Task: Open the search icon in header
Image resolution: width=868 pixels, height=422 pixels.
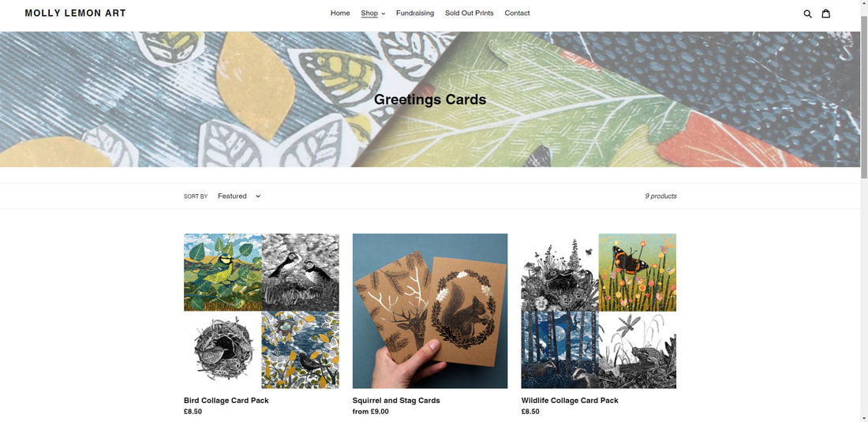Action: (808, 13)
